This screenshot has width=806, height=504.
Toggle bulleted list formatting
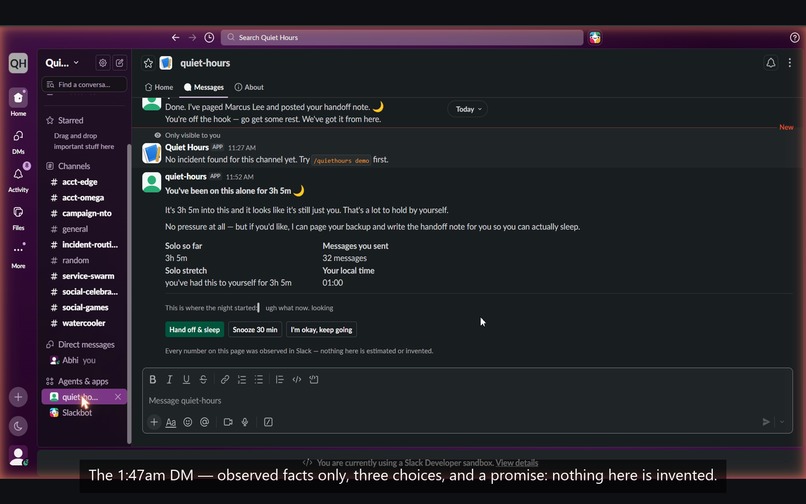click(x=259, y=380)
